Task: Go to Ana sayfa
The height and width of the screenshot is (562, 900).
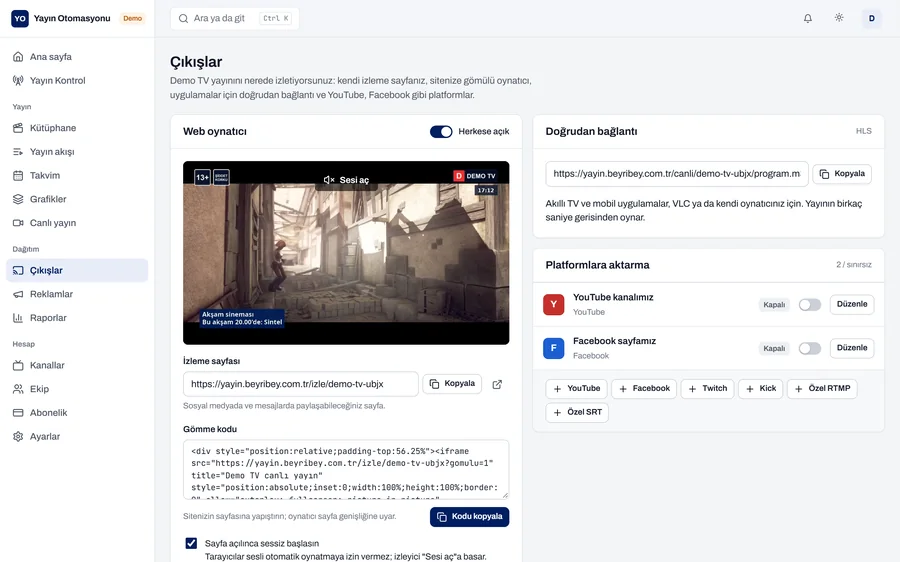Action: [77, 57]
